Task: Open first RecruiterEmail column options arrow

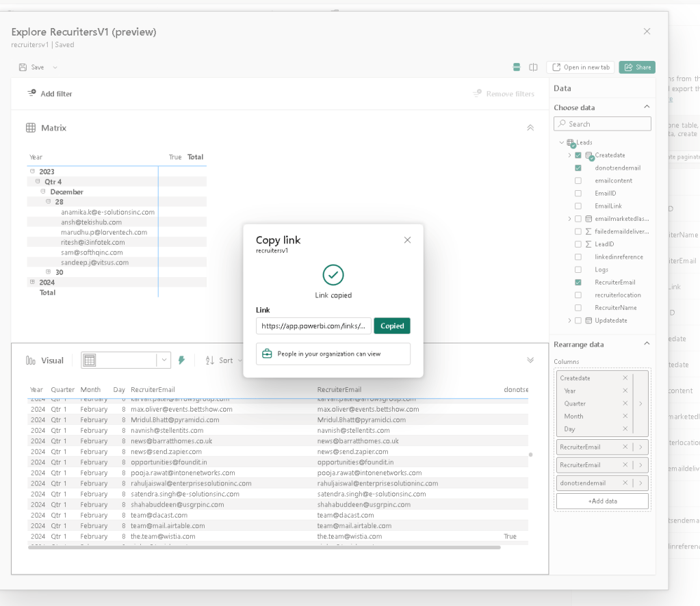Action: point(640,447)
